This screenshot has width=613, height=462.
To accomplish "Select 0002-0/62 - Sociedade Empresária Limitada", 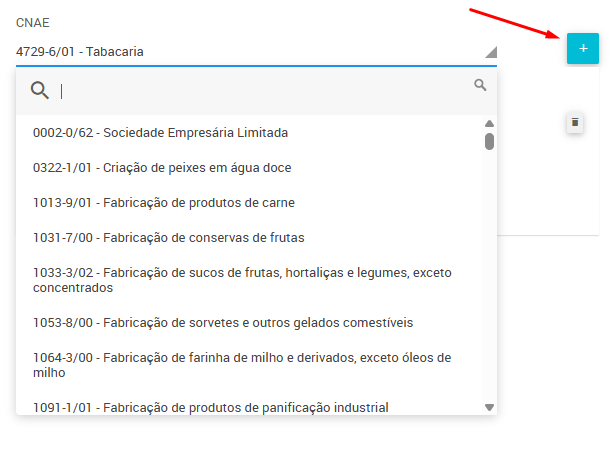I will point(160,132).
